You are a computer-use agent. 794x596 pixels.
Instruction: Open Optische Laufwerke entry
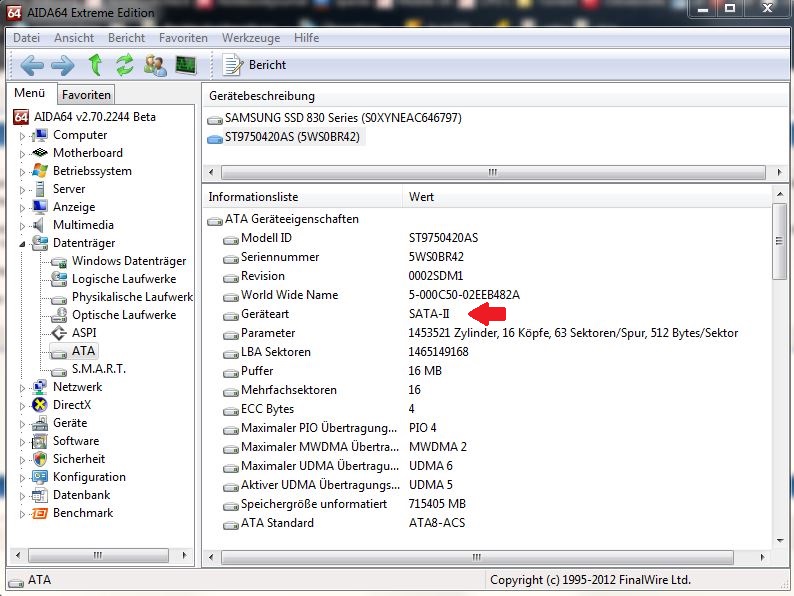[x=124, y=315]
